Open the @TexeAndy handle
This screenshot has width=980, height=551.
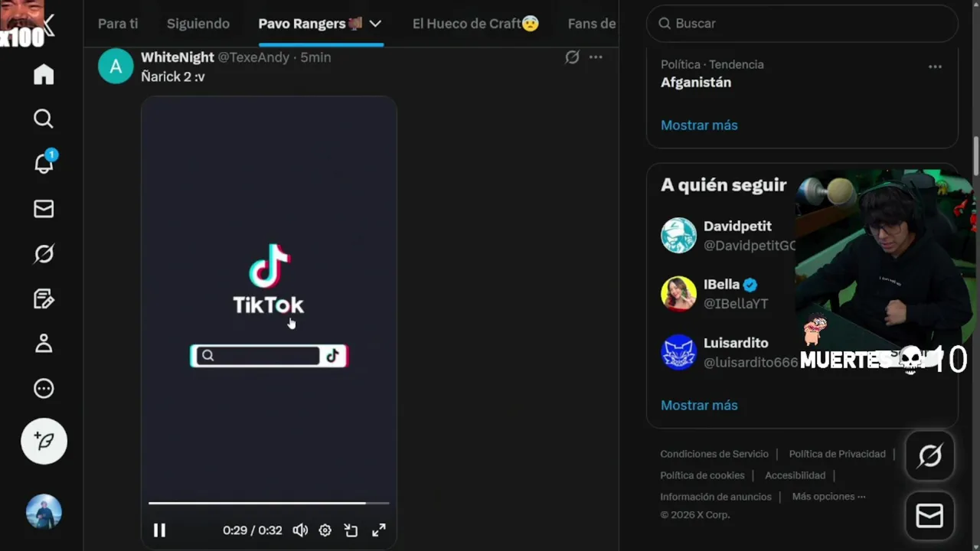(253, 57)
